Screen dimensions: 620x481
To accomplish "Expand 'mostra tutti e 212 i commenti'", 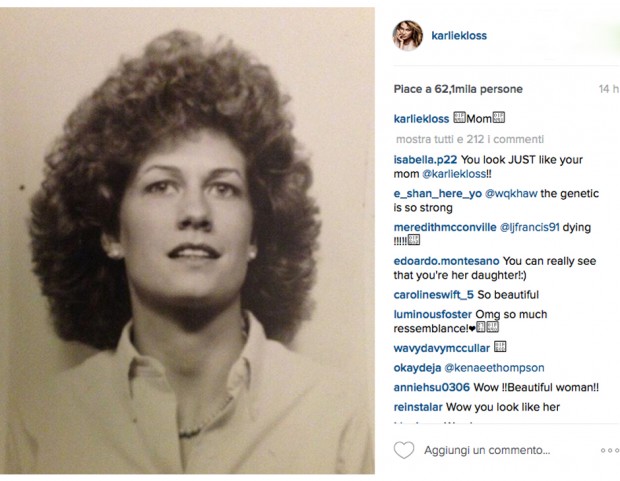I will coord(470,139).
